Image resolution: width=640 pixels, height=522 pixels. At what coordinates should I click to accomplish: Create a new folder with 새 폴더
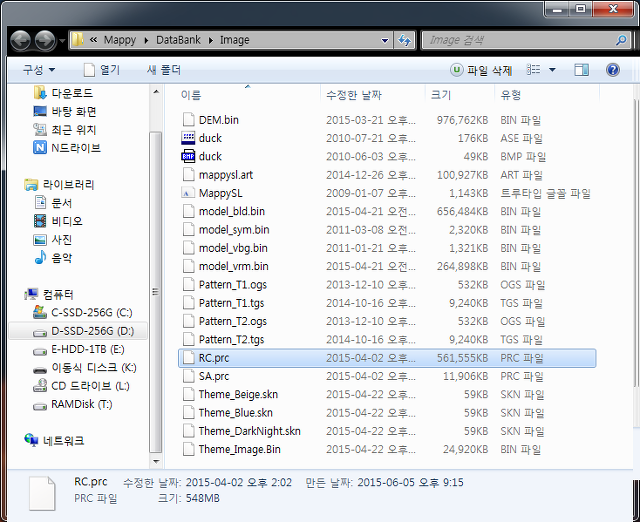click(x=164, y=70)
